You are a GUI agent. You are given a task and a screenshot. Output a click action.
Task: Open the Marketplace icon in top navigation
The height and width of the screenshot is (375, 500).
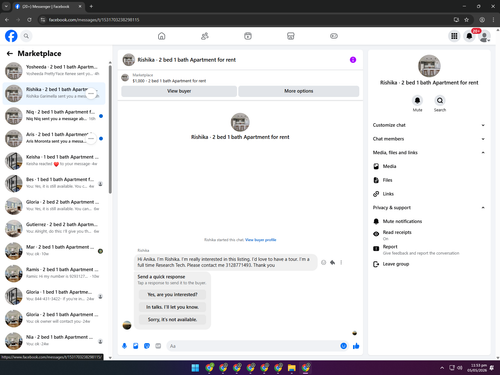[291, 36]
